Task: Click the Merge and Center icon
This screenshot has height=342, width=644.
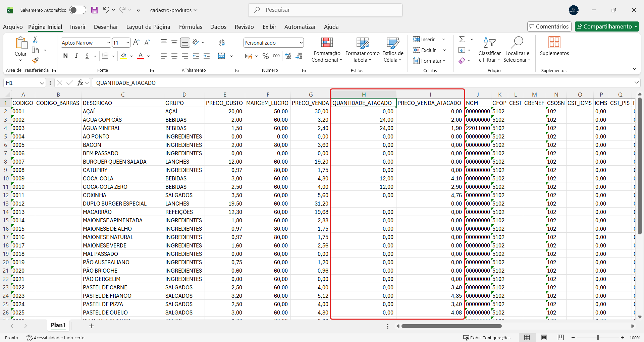Action: 222,56
